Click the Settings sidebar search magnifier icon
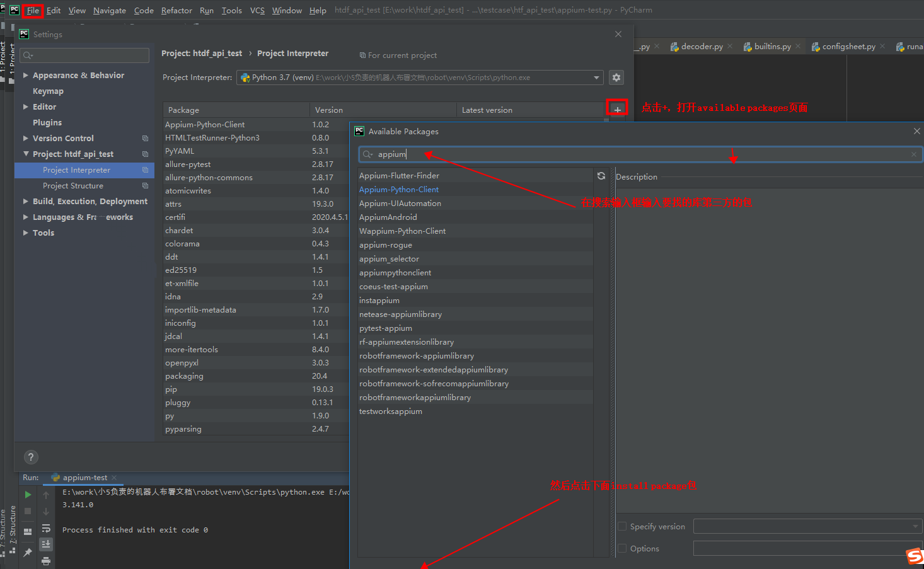 tap(28, 55)
